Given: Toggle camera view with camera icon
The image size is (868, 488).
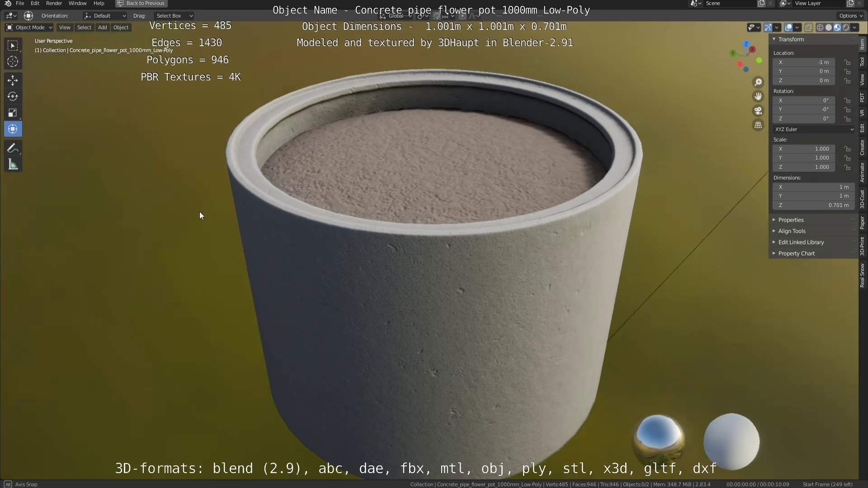Looking at the screenshot, I should (758, 111).
